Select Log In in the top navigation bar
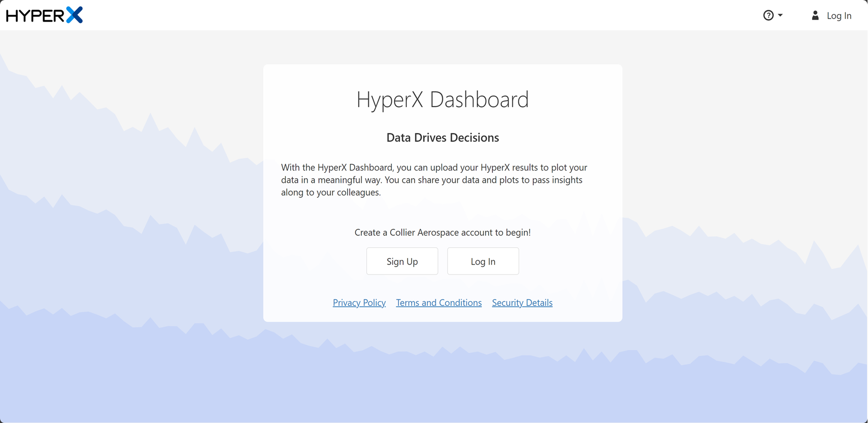This screenshot has height=423, width=868. 839,16
